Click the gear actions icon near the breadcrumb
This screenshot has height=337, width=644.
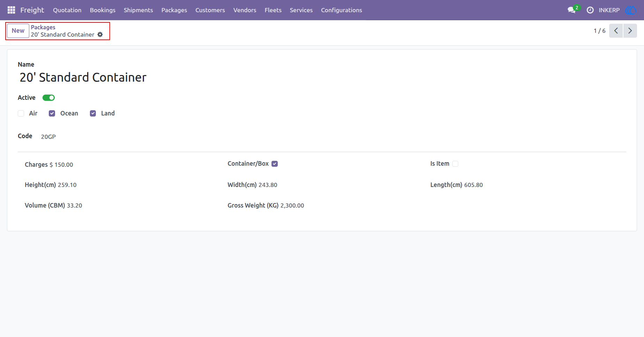(x=100, y=35)
